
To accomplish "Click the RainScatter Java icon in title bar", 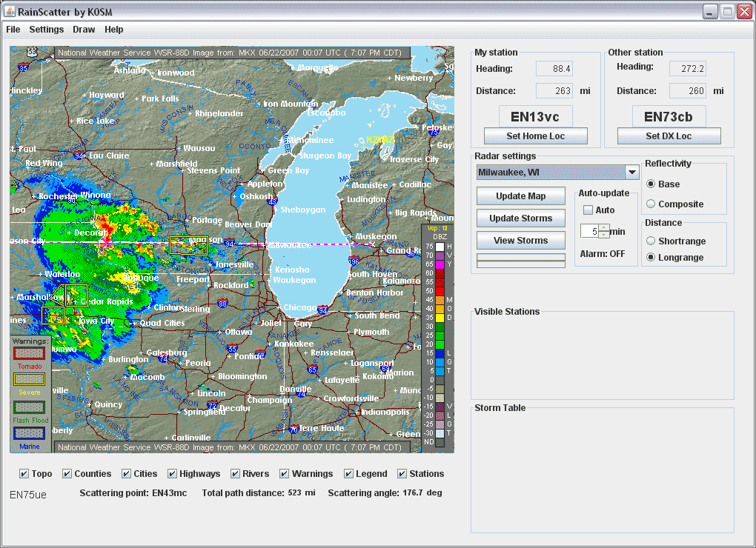I will (10, 11).
